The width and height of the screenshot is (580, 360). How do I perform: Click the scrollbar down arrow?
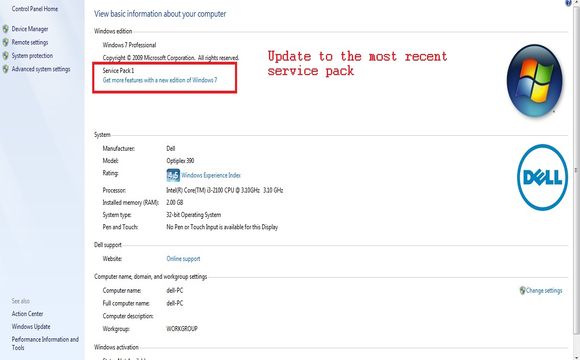[576, 357]
